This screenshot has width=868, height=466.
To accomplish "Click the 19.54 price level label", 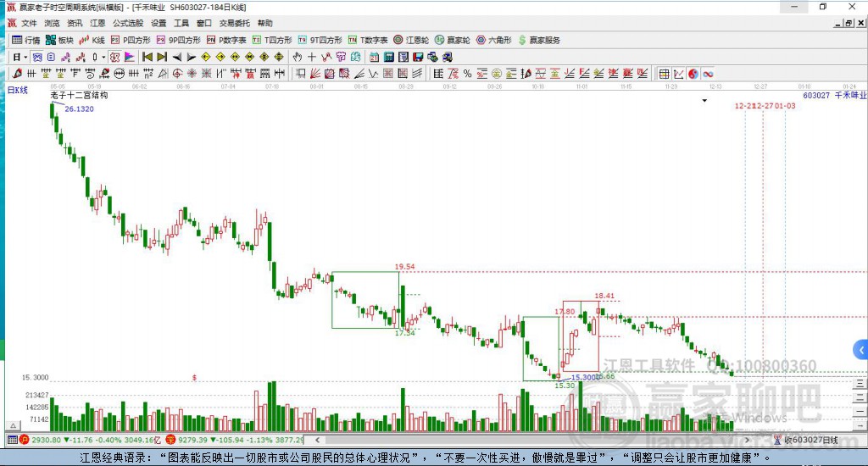I will (x=404, y=266).
